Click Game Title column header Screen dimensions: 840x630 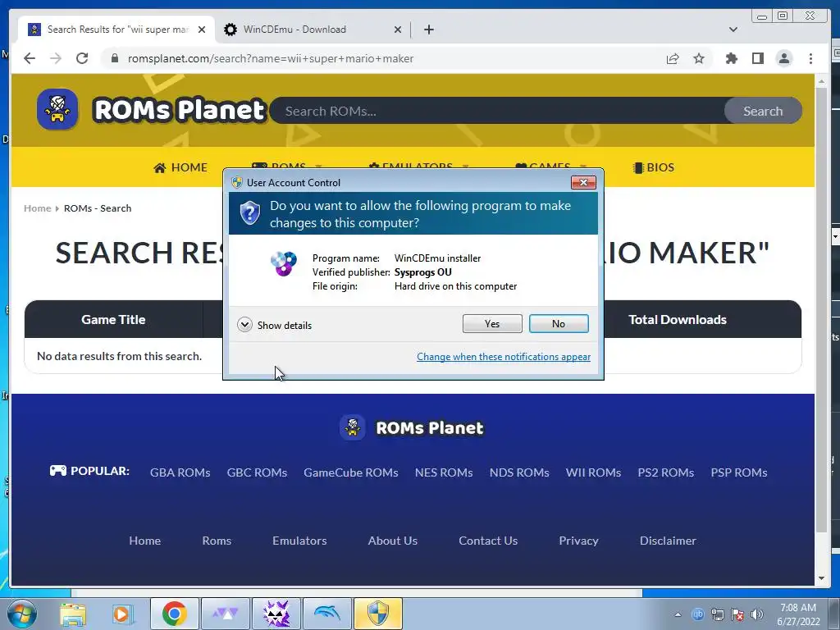click(113, 319)
